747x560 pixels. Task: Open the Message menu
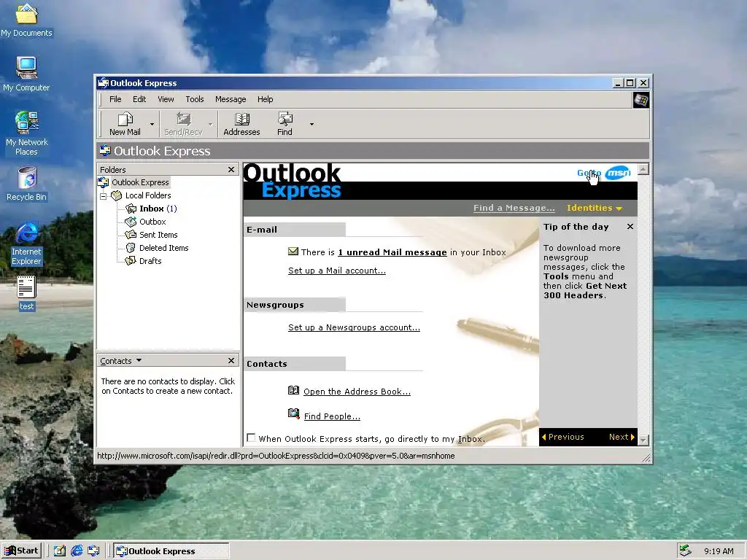231,99
